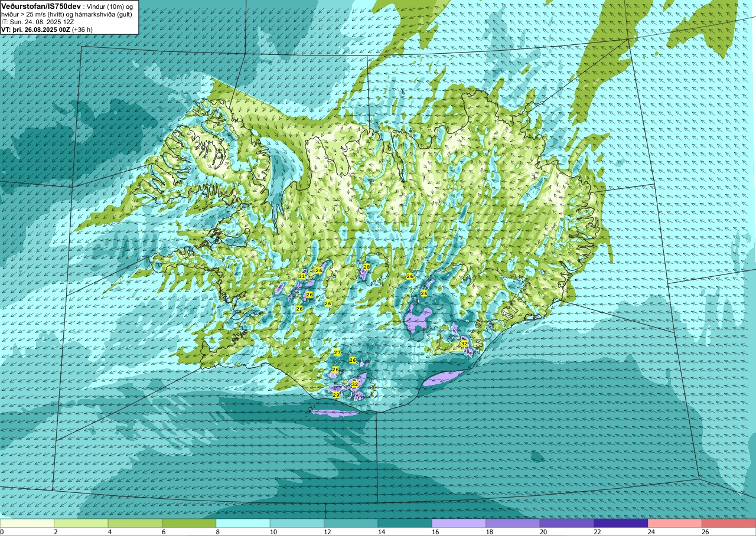Click the Veðurstofan/IS750dev title text
This screenshot has height=536, width=756.
41,5
